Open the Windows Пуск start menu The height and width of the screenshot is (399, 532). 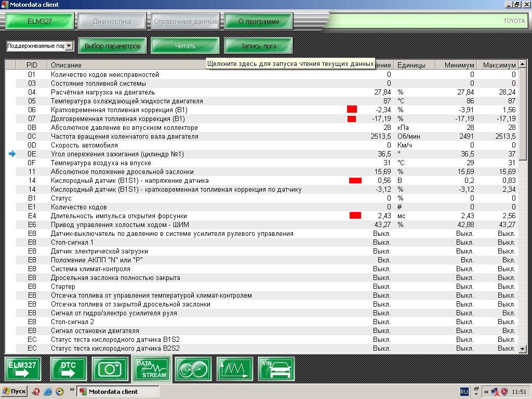14,392
